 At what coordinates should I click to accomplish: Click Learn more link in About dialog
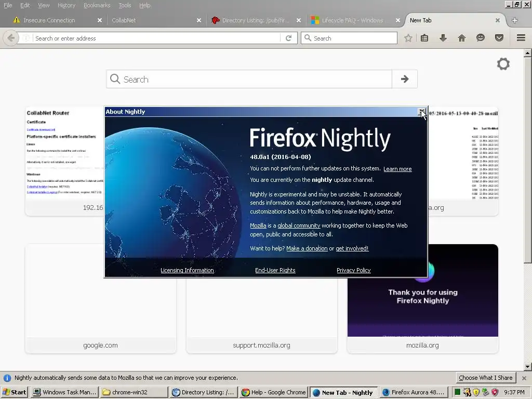tap(397, 169)
